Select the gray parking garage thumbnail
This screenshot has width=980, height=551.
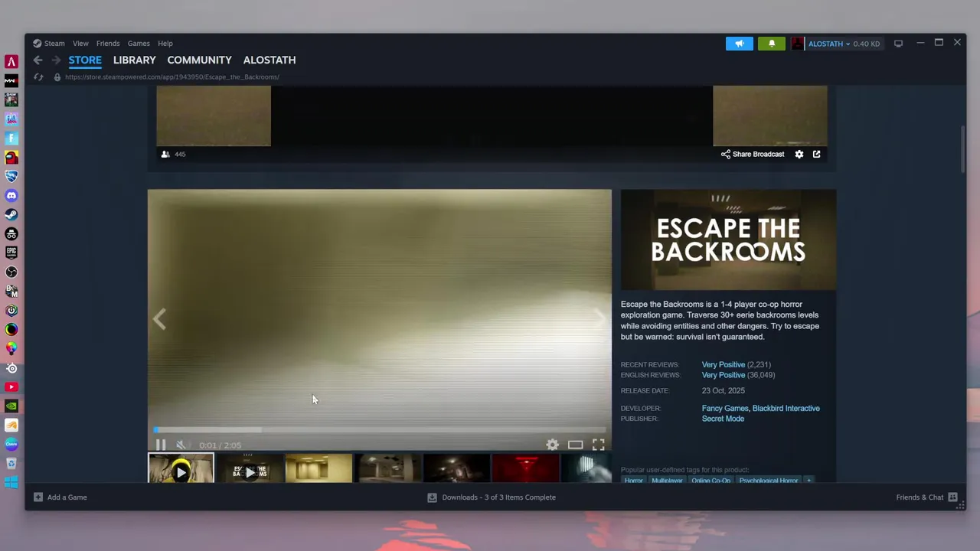point(387,468)
